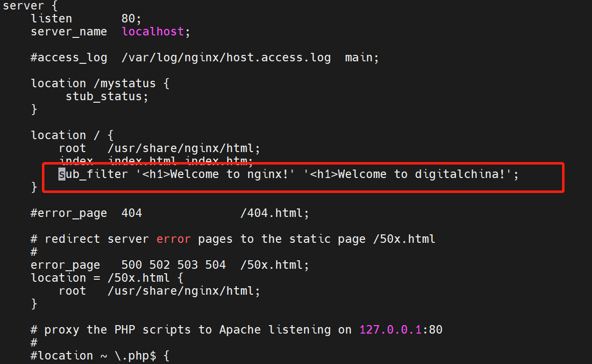Click the '<h1>Welcome to digitalchina!' string

407,174
